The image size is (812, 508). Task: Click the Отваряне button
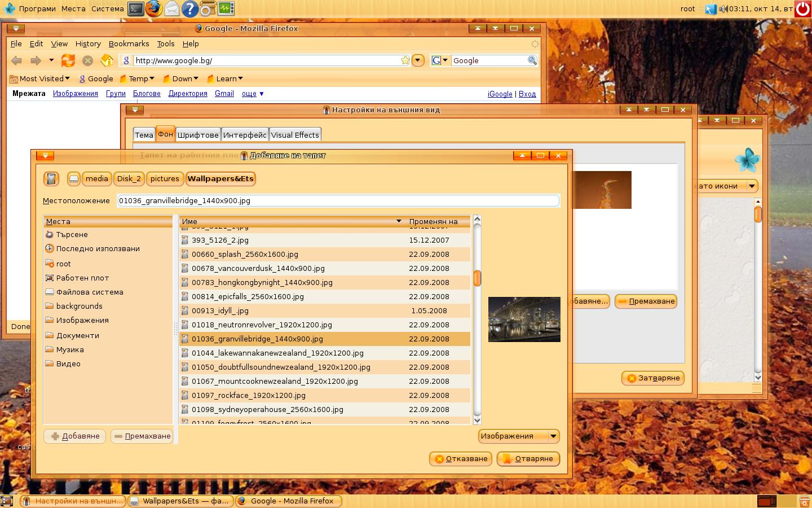[x=528, y=459]
